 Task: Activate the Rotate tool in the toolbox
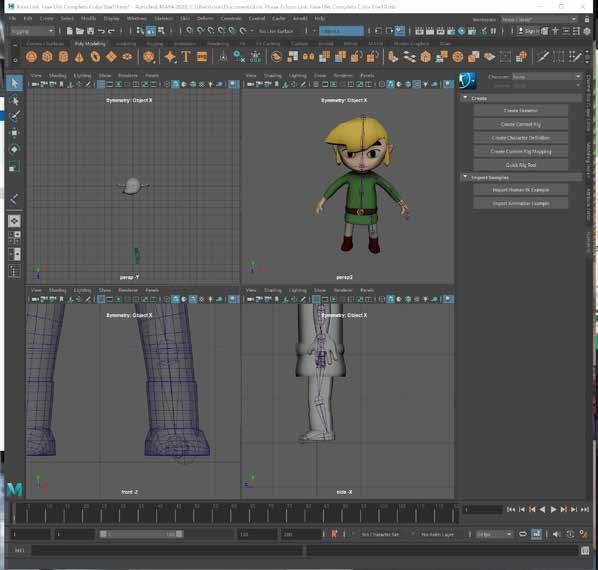coord(14,149)
